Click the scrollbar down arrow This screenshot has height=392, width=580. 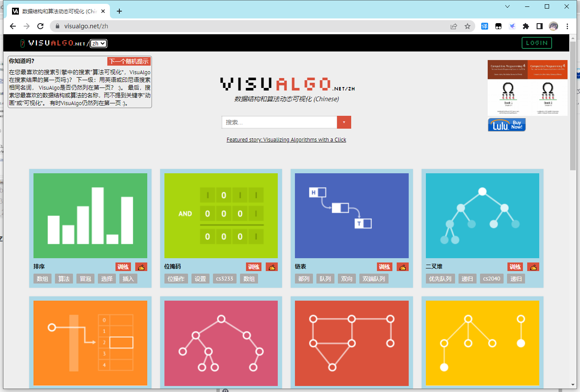pos(573,385)
